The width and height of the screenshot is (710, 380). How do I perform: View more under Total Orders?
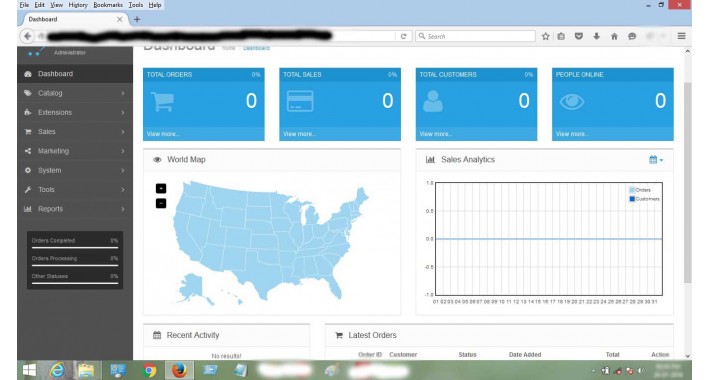pos(163,134)
